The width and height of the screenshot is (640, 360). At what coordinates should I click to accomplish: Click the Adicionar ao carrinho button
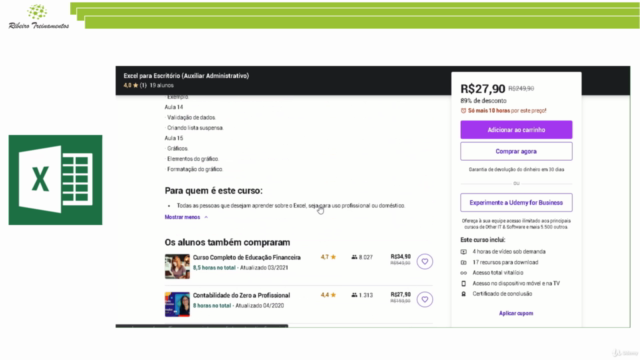[516, 130]
